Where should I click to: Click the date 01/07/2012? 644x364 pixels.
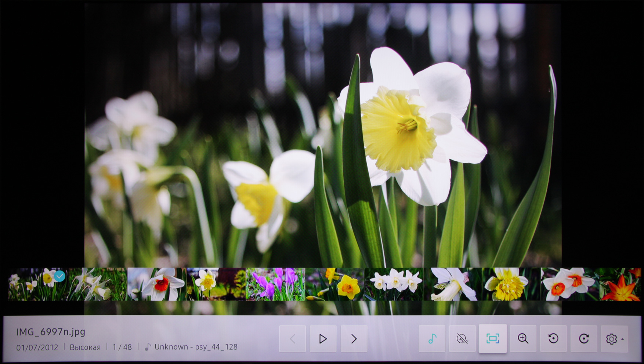[x=37, y=347]
